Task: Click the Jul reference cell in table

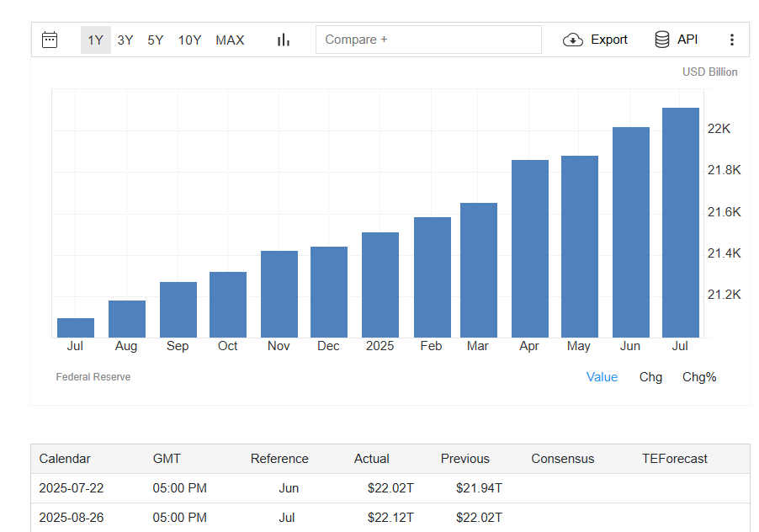Action: tap(287, 518)
